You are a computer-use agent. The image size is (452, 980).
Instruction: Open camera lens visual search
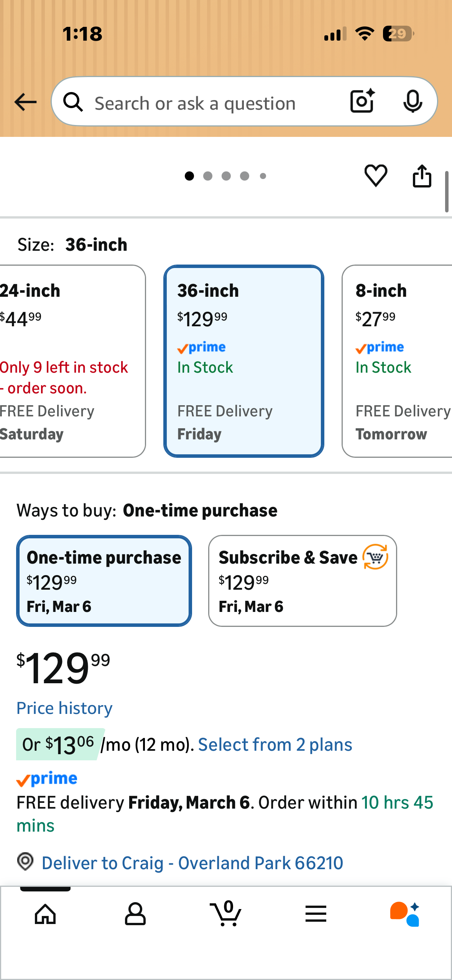pos(362,102)
